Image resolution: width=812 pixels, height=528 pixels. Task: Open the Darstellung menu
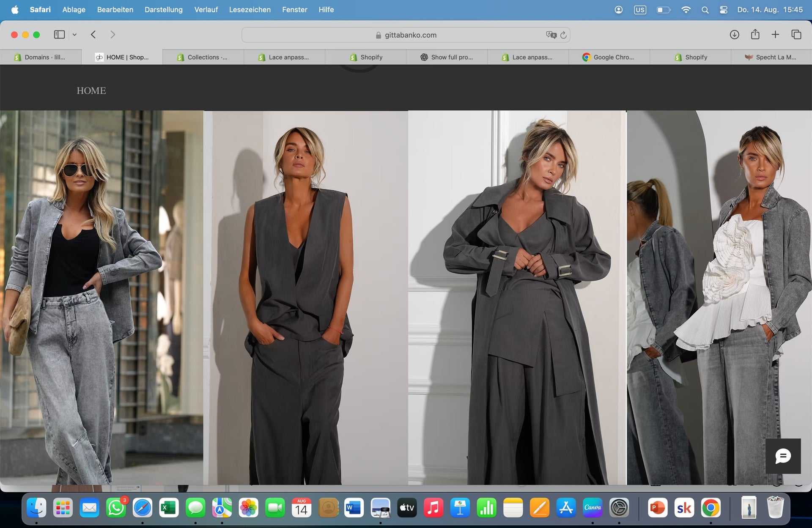pyautogui.click(x=163, y=9)
